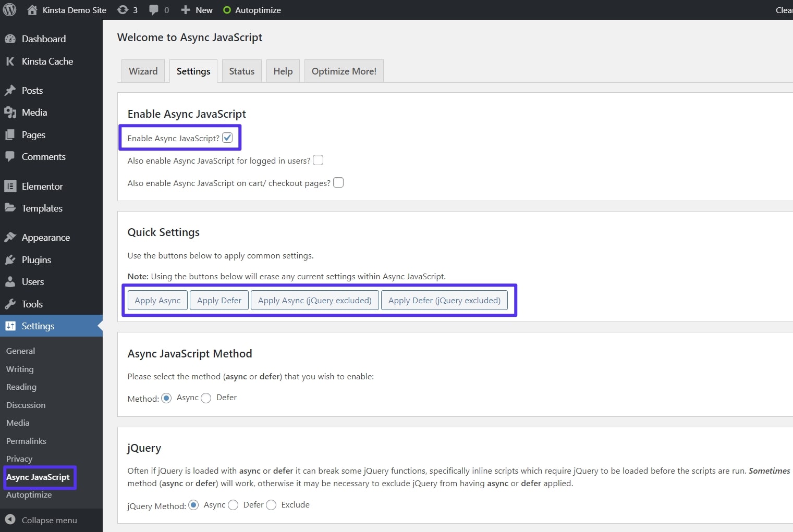This screenshot has width=793, height=532.
Task: Uncheck Enable Async JavaScript
Action: (x=227, y=137)
